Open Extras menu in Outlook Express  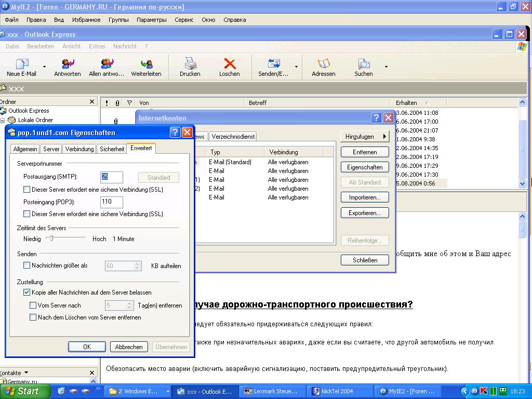click(97, 46)
